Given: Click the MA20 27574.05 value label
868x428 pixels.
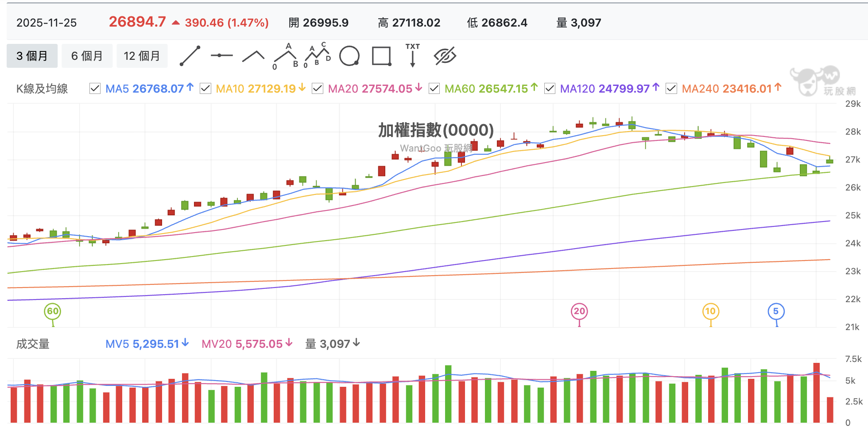Looking at the screenshot, I should pos(375,89).
